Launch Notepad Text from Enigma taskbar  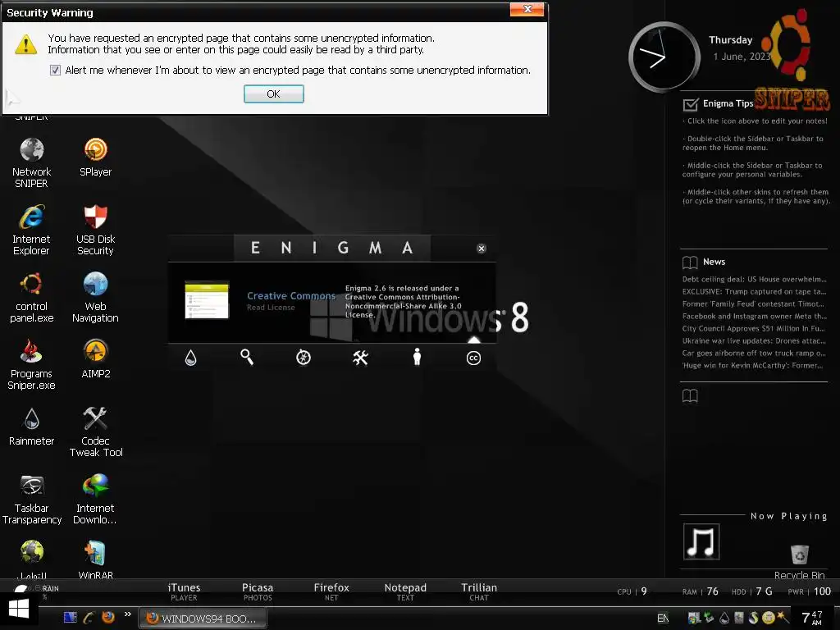click(405, 592)
